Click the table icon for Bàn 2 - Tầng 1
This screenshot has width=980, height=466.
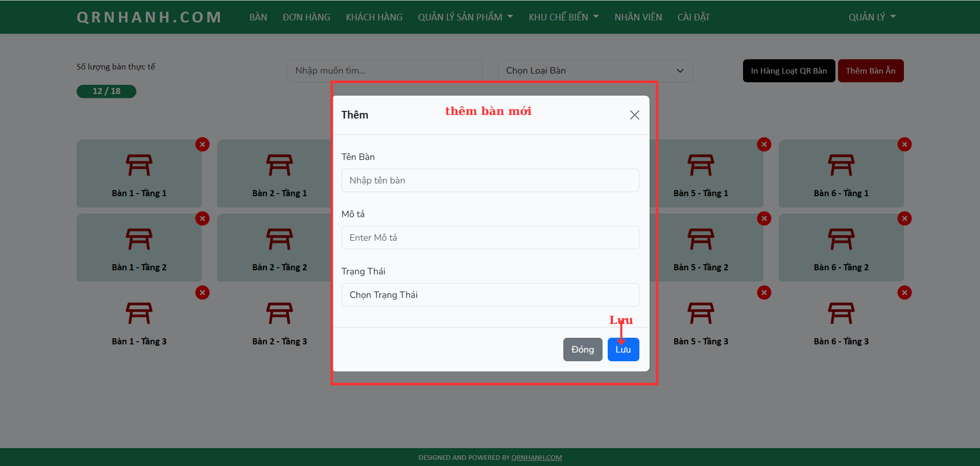pyautogui.click(x=279, y=166)
